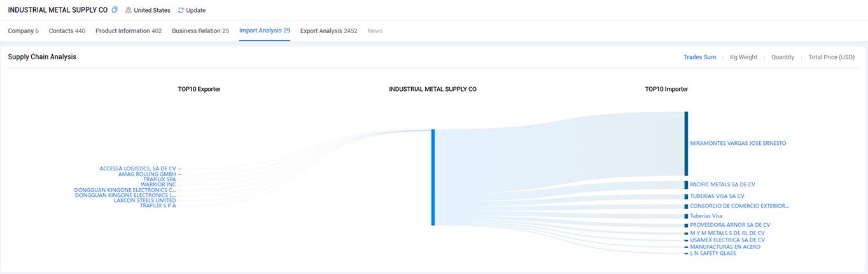Image resolution: width=868 pixels, height=274 pixels.
Task: Open exporter TRAFILIX S P A
Action: 158,205
